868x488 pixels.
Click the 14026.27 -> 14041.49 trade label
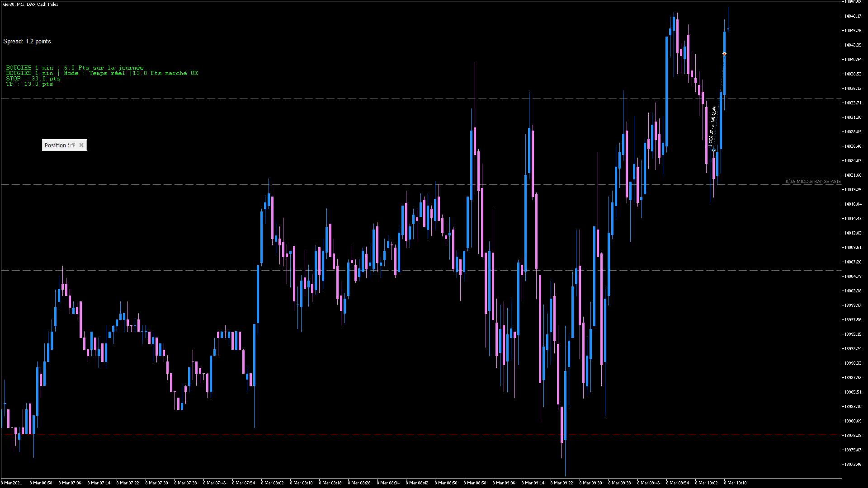point(712,126)
